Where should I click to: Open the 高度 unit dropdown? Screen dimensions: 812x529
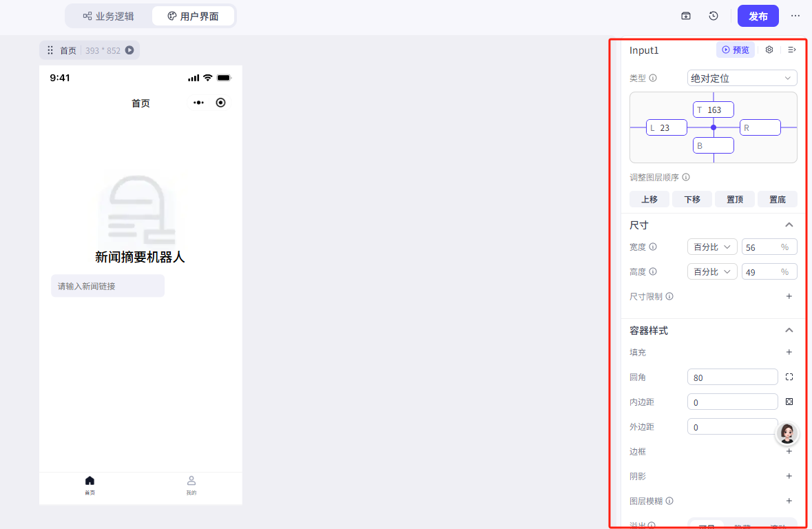(711, 271)
